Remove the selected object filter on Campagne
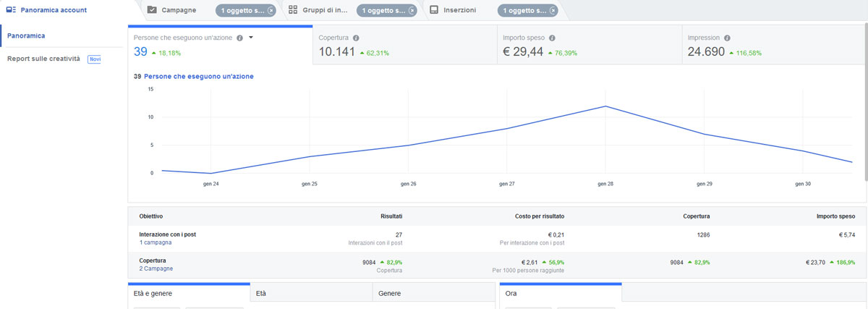The height and width of the screenshot is (309, 868). 271,11
